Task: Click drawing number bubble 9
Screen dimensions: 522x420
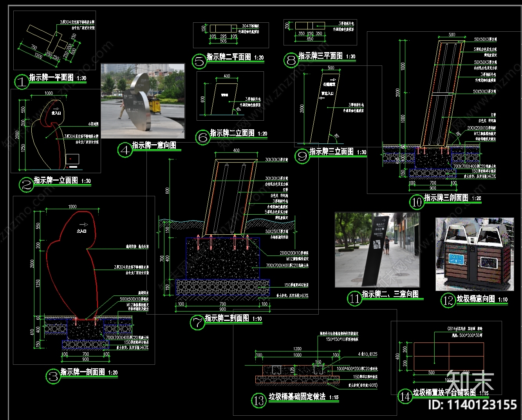Action: pos(302,157)
